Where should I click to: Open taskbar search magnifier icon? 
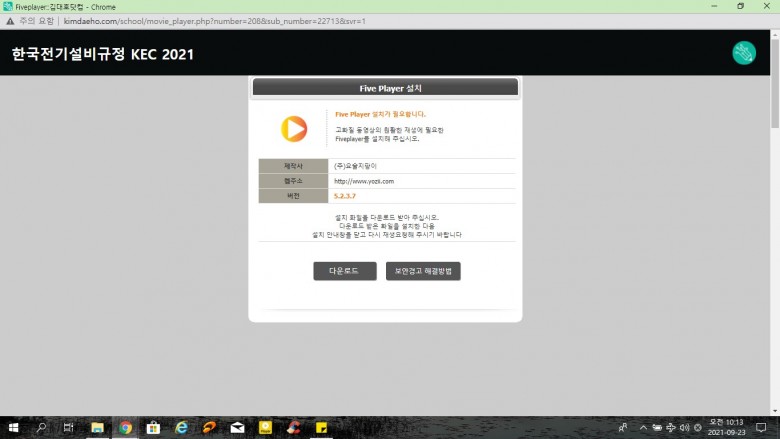point(41,427)
